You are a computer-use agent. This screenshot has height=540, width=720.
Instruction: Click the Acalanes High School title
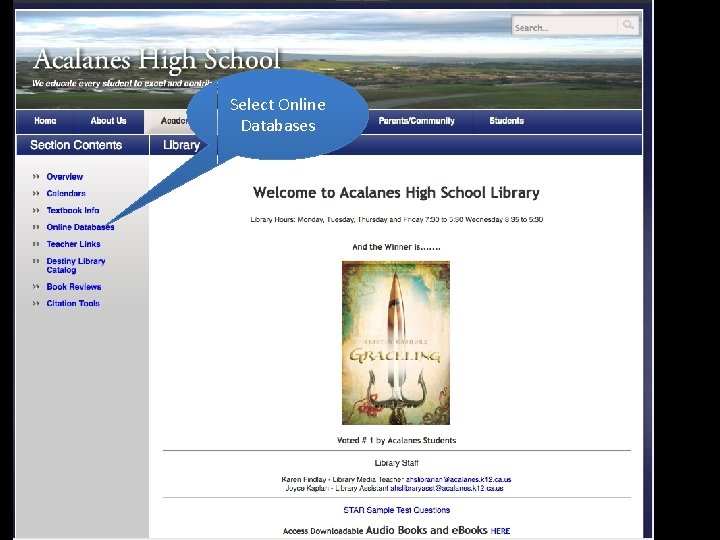coord(157,60)
